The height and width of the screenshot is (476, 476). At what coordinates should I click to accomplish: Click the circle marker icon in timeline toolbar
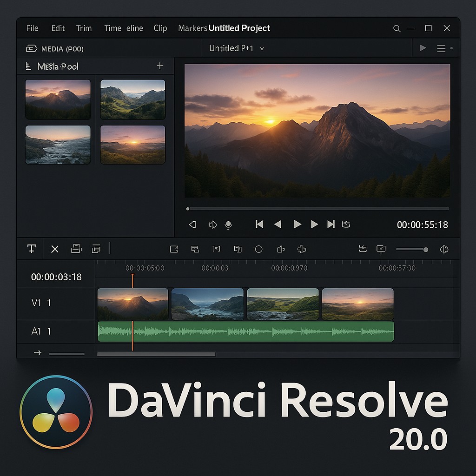pyautogui.click(x=259, y=249)
